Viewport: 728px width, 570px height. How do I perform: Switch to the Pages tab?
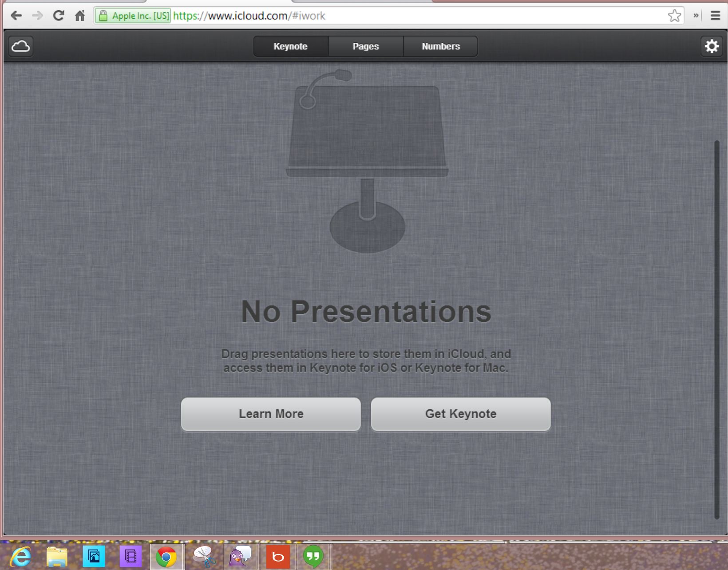pyautogui.click(x=366, y=46)
